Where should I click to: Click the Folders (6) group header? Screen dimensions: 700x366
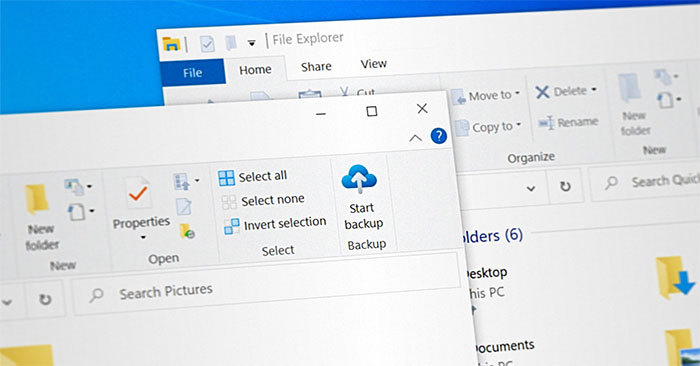491,235
